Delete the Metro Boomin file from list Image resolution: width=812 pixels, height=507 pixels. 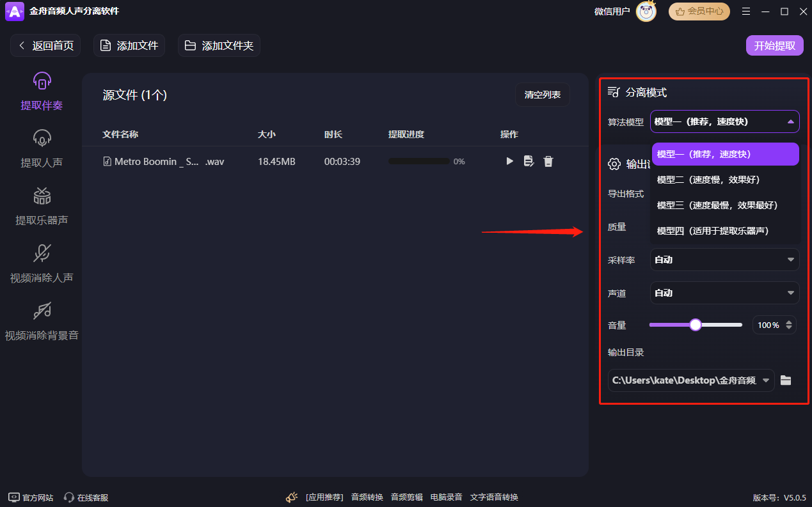tap(548, 161)
